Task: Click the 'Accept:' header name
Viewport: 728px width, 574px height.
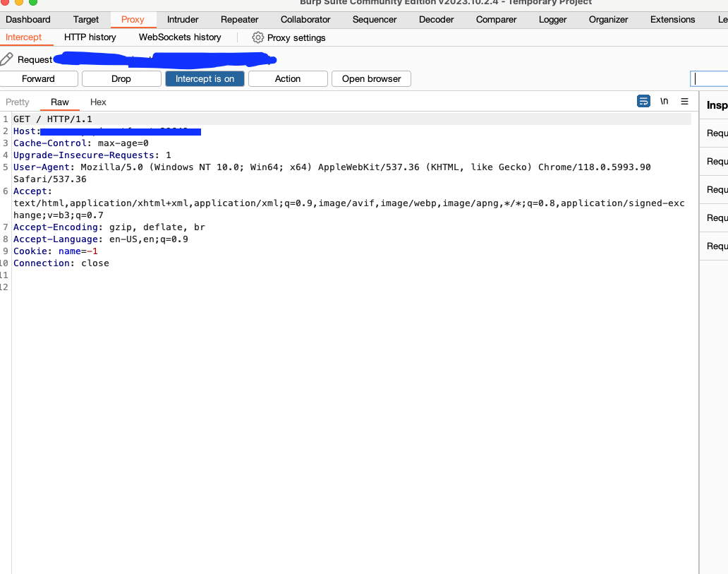Action: (32, 191)
